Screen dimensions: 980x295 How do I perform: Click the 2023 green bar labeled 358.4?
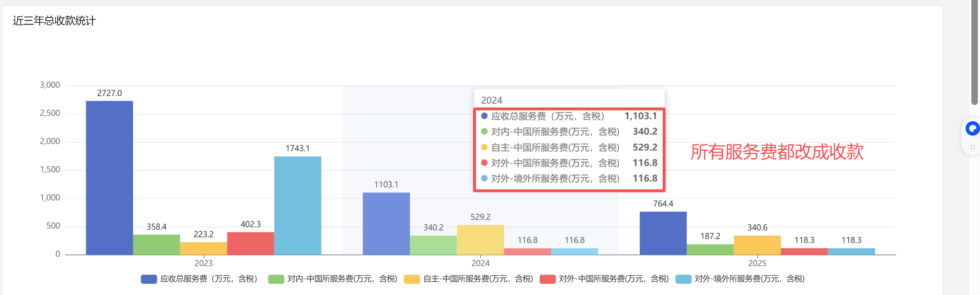(x=156, y=245)
